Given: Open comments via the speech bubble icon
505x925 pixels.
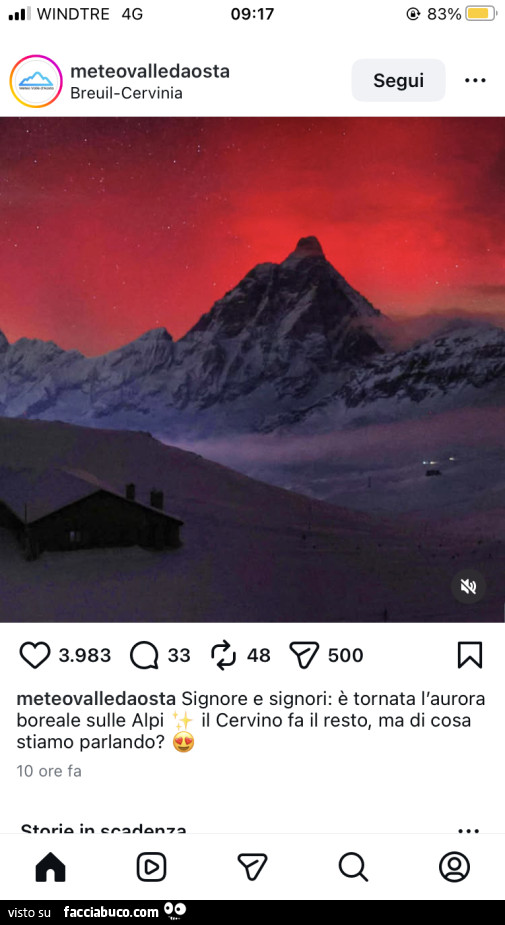Looking at the screenshot, I should (x=144, y=655).
